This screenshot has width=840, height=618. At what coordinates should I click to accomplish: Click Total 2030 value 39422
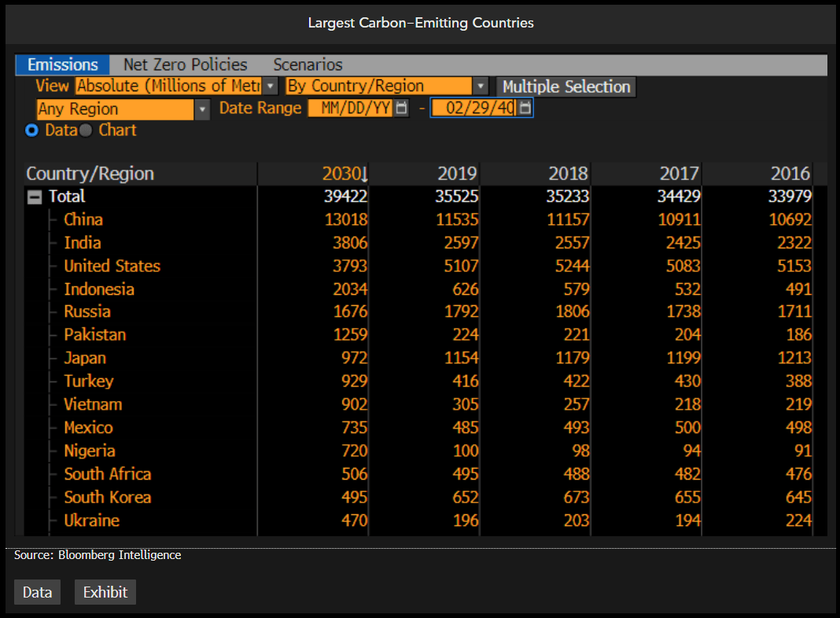pos(345,197)
